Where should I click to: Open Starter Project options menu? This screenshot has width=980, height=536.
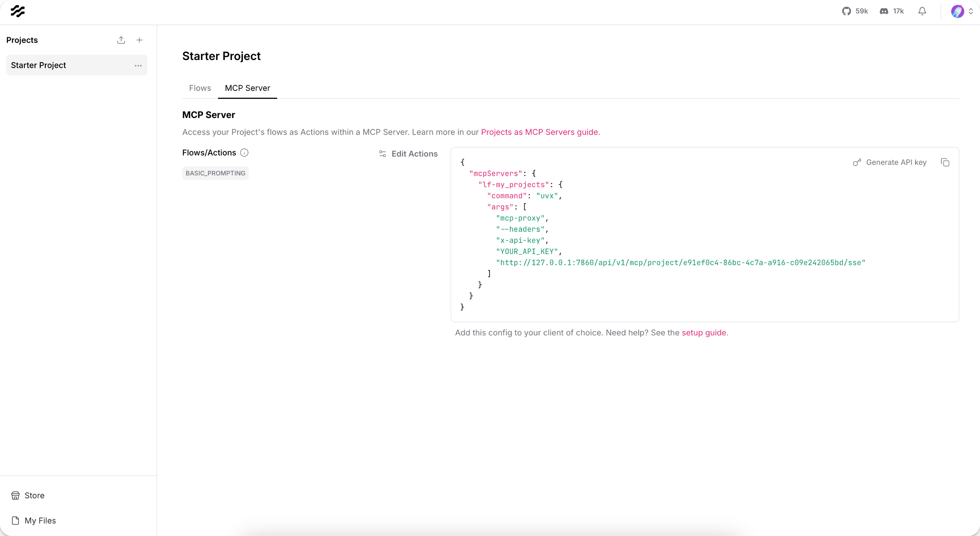click(x=138, y=65)
